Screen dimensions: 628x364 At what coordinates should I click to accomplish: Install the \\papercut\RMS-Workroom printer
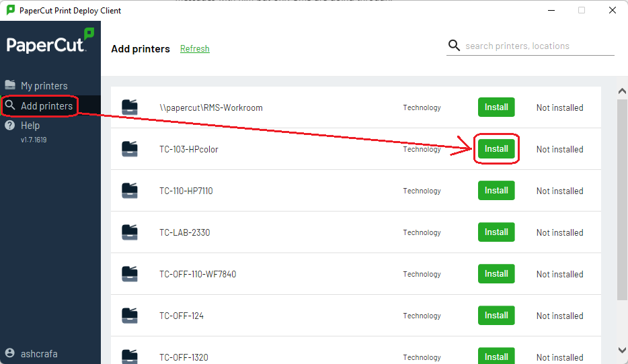tap(496, 107)
